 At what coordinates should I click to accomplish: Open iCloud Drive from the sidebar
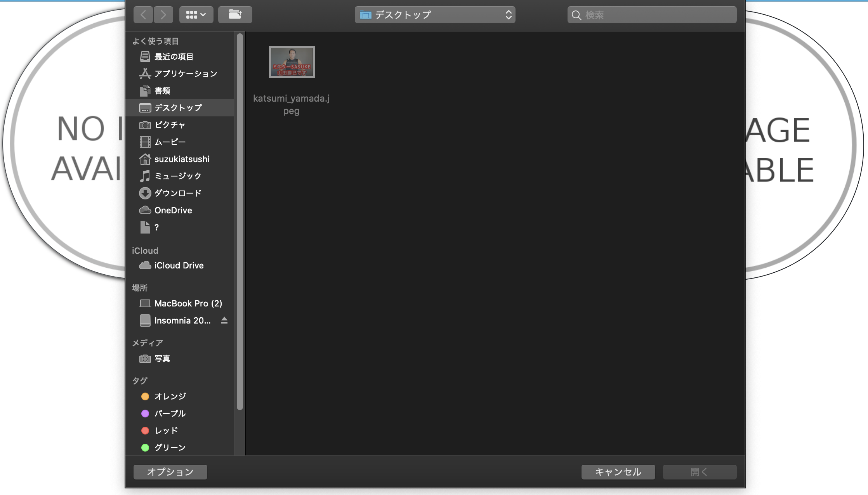coord(179,265)
